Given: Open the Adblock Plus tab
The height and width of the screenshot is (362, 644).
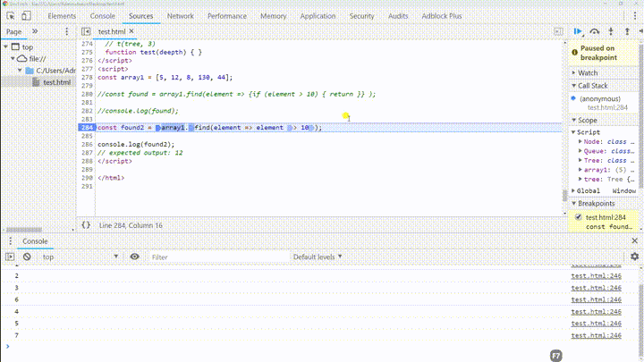Looking at the screenshot, I should pyautogui.click(x=442, y=16).
